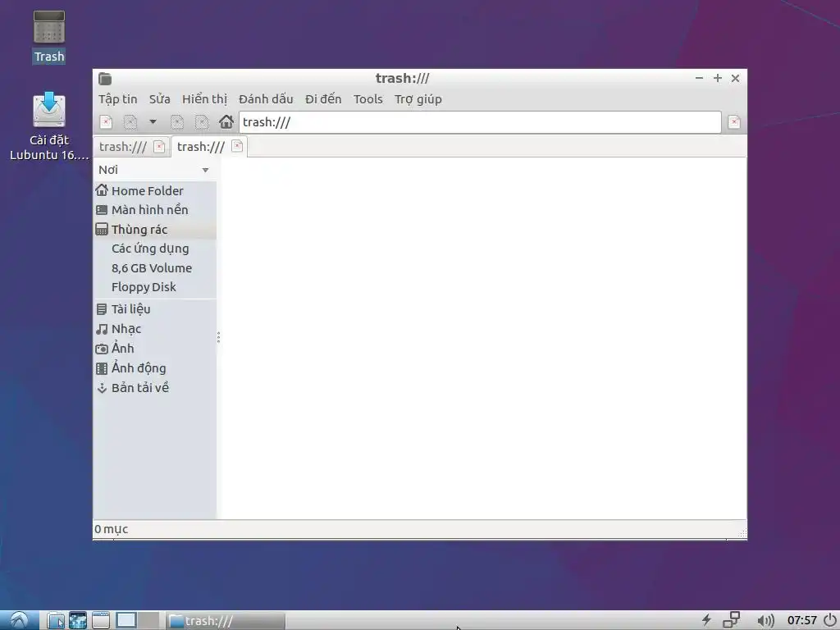Select the second trash:/// tab
The width and height of the screenshot is (840, 630).
(201, 147)
